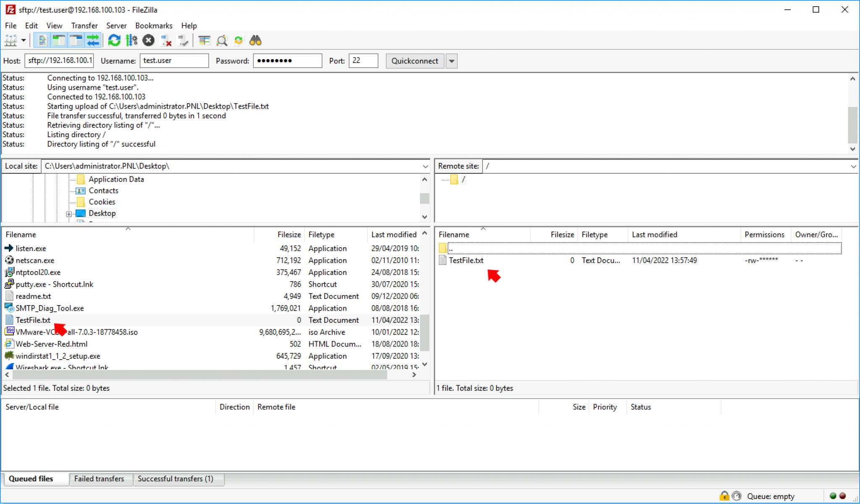Open the Quickconnect history dropdown arrow
The image size is (860, 504).
(x=451, y=61)
